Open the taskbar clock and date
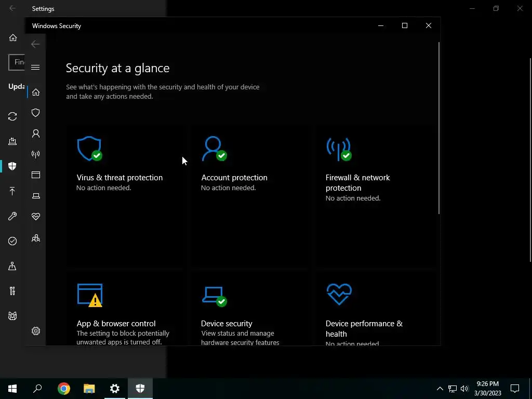The width and height of the screenshot is (532, 399). click(x=487, y=389)
